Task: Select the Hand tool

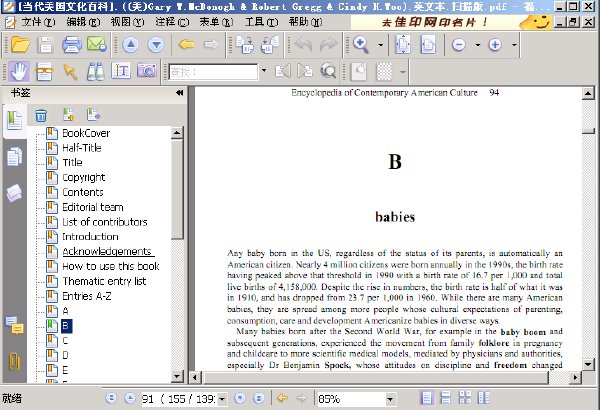Action: pyautogui.click(x=18, y=71)
